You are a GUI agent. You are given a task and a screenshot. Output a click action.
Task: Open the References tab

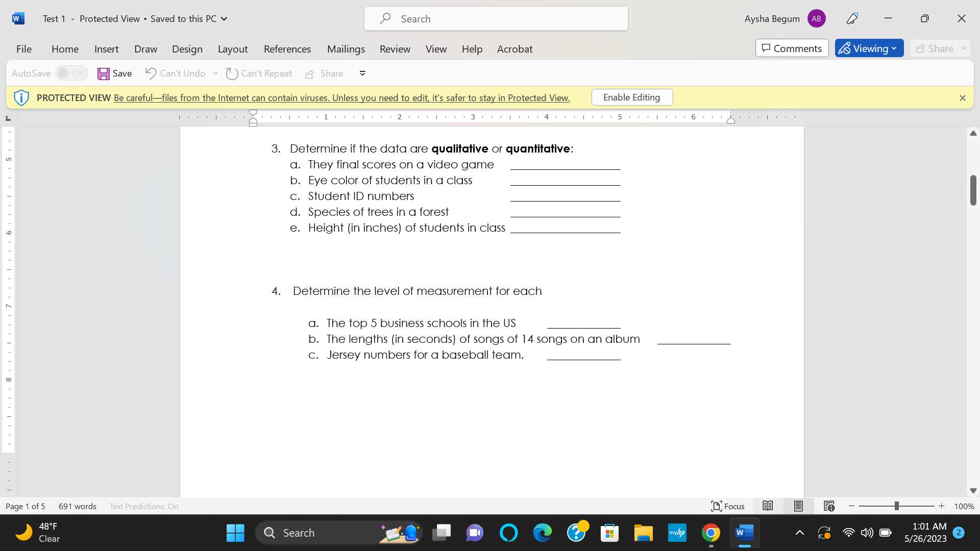(287, 49)
